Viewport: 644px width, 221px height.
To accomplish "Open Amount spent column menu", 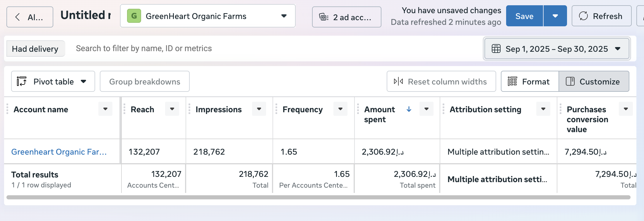I will (x=427, y=109).
